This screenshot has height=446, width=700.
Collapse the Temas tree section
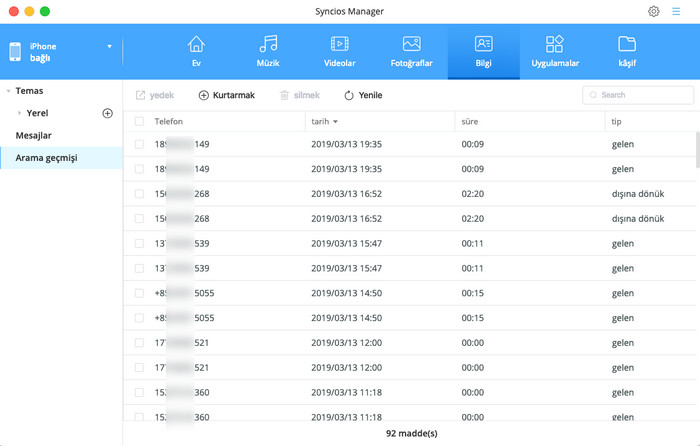click(8, 91)
